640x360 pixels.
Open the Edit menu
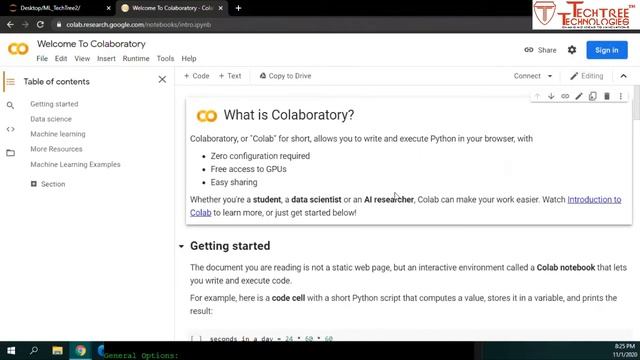pos(61,59)
